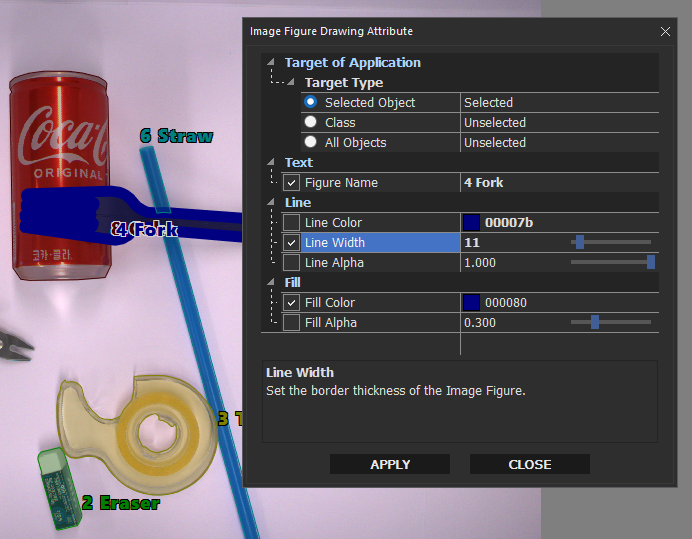This screenshot has width=692, height=539.
Task: Click the CLOSE button
Action: tap(530, 464)
